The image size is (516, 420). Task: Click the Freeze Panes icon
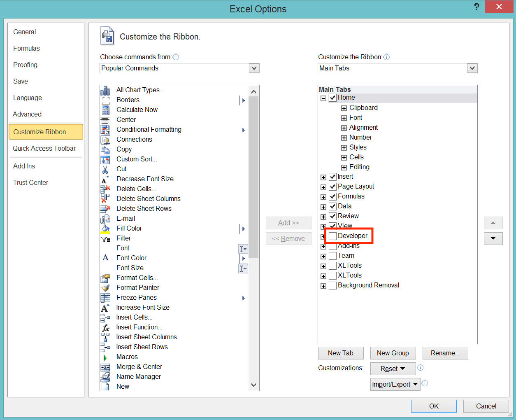105,298
